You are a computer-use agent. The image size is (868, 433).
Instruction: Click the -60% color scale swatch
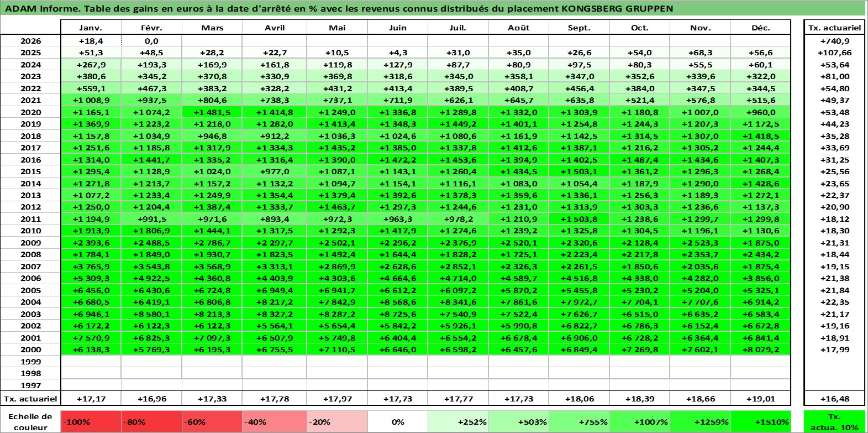[212, 422]
